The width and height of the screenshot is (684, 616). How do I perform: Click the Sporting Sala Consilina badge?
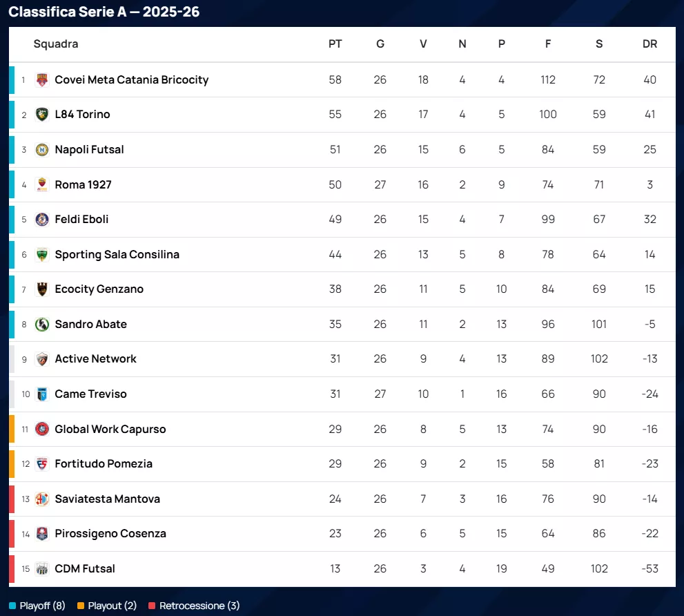pyautogui.click(x=42, y=254)
